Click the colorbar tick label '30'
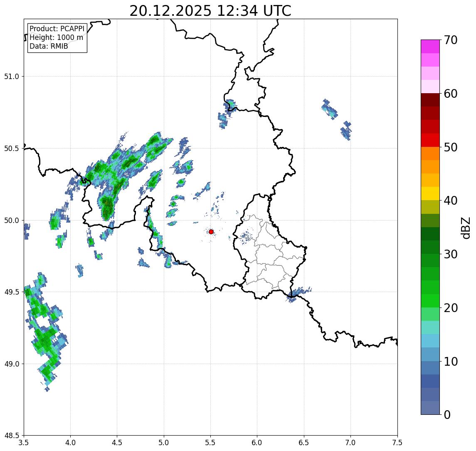Image resolution: width=476 pixels, height=451 pixels. (x=451, y=254)
